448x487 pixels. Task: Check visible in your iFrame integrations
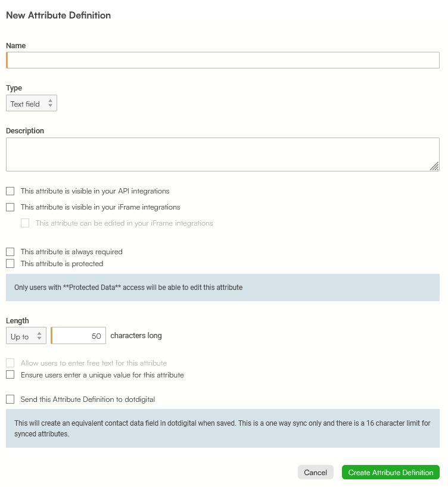click(x=10, y=207)
